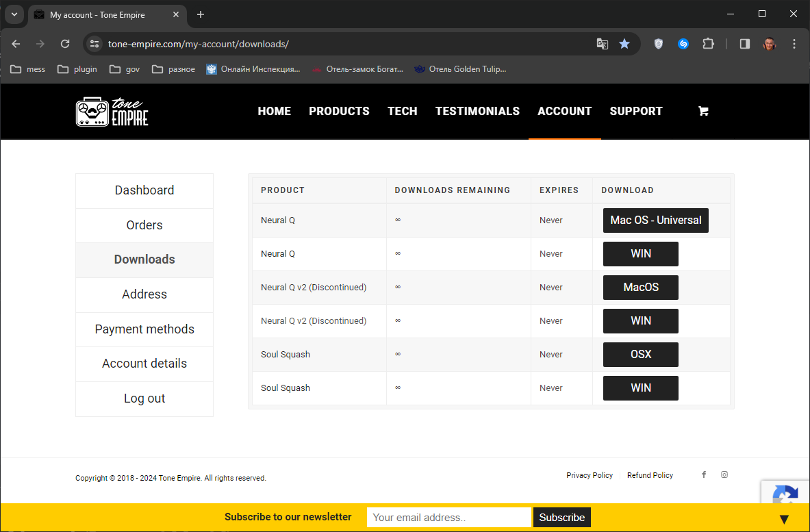Select Account details in account sidebar

point(144,364)
